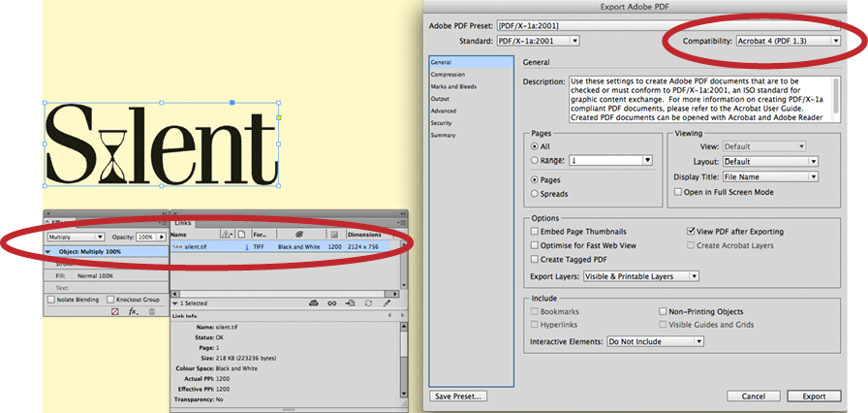Untick View PDF after Exporting
868x413 pixels.
(x=691, y=232)
